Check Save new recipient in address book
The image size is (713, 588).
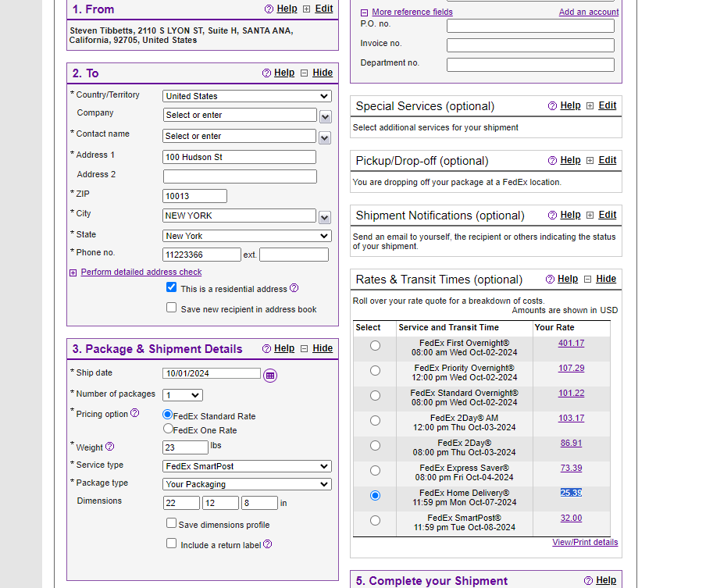172,308
